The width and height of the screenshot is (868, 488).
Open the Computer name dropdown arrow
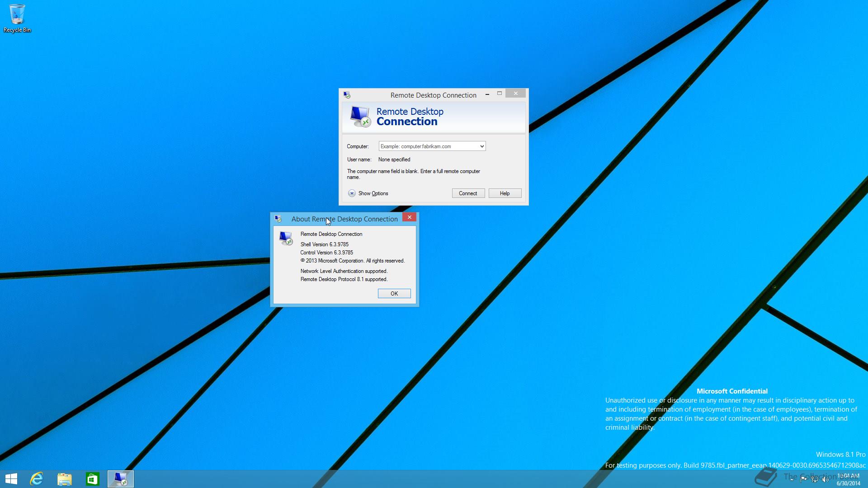tap(482, 146)
